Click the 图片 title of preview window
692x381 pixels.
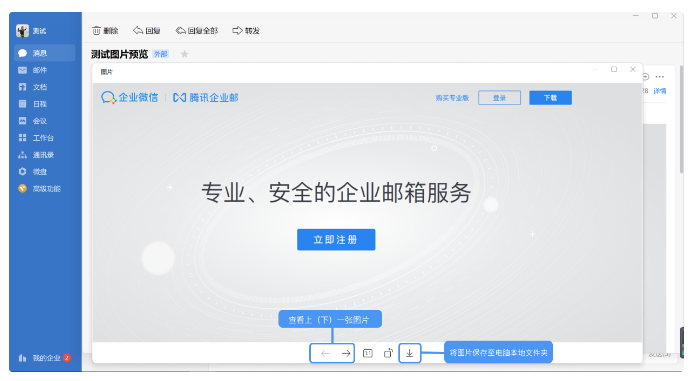pos(106,72)
